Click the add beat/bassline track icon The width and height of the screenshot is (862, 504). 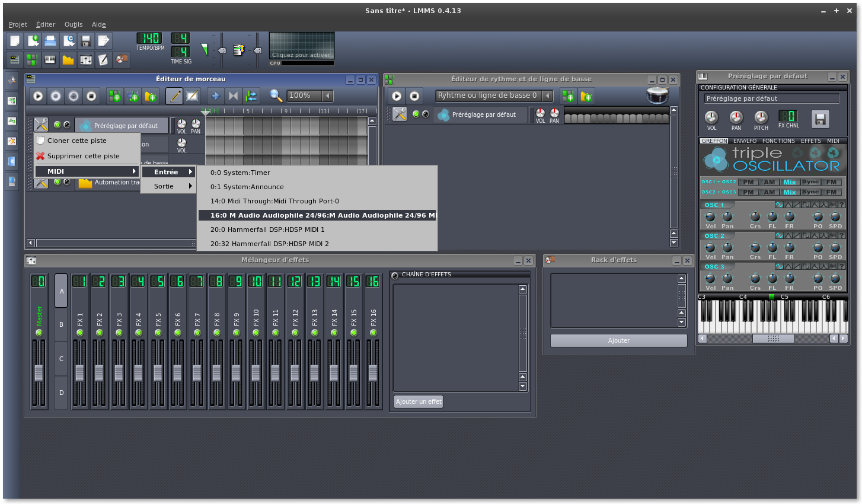[x=114, y=96]
